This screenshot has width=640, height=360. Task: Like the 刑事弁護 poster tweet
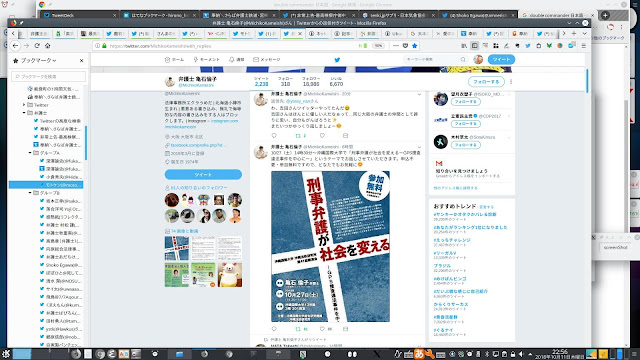point(322,329)
